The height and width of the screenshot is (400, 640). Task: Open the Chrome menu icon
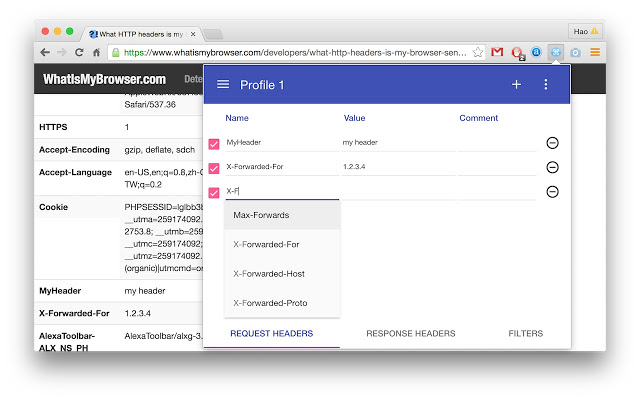[x=595, y=52]
